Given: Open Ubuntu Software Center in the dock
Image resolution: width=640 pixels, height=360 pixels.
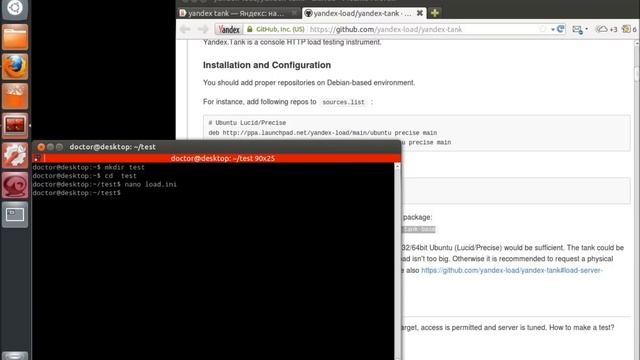Looking at the screenshot, I should click(x=15, y=96).
